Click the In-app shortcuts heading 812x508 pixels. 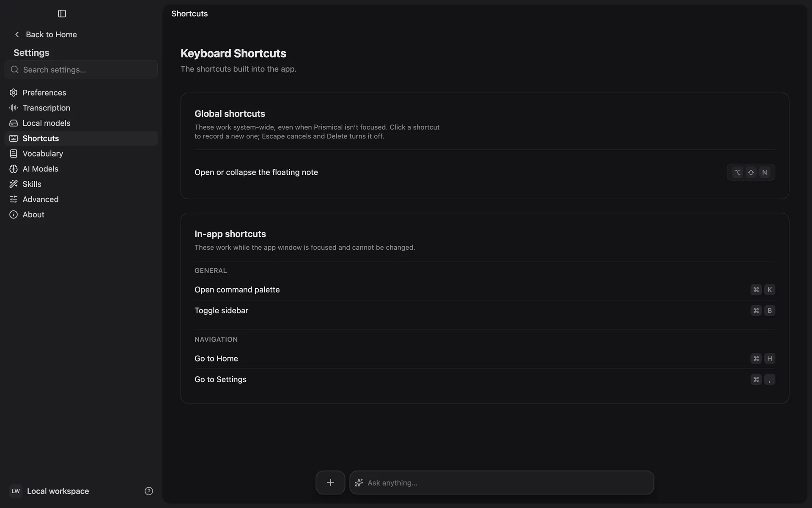[230, 234]
